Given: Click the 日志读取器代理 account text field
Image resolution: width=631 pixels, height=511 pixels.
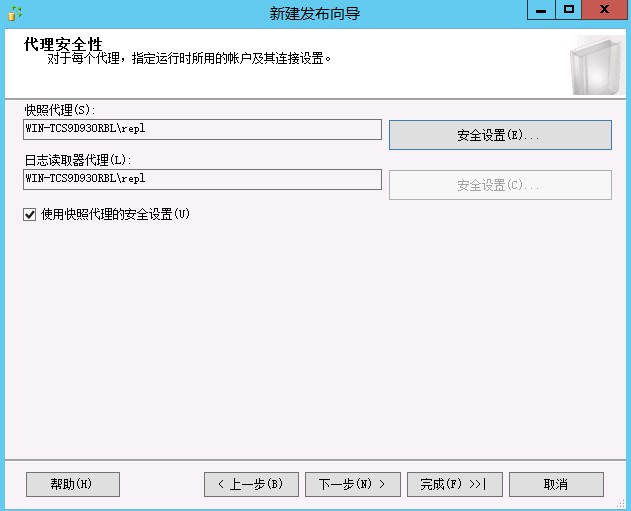Looking at the screenshot, I should click(x=202, y=179).
